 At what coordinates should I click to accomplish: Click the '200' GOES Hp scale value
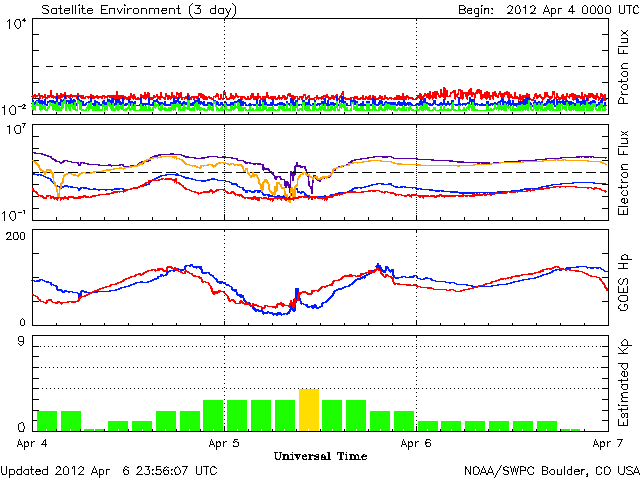point(16,236)
